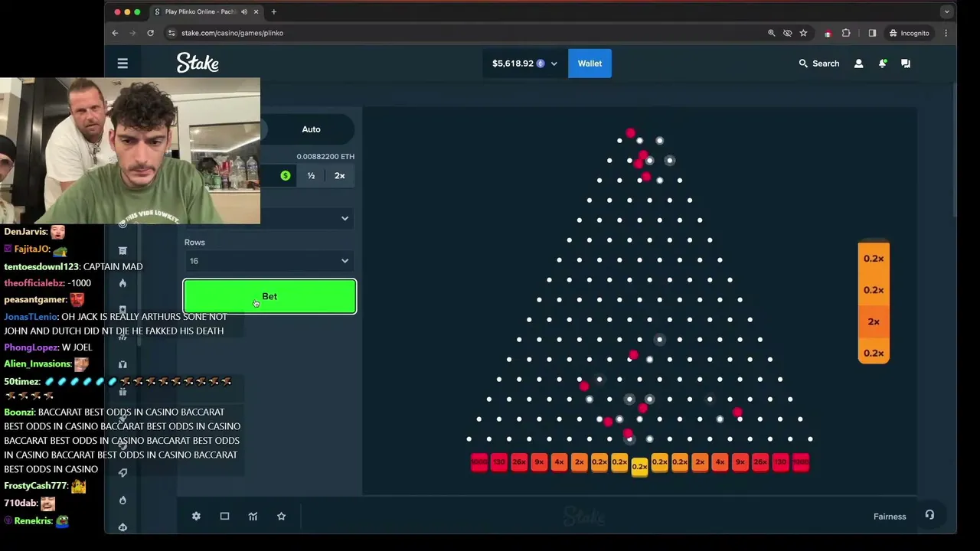Mute the Plinko tab audio icon
980x551 pixels.
click(x=244, y=11)
